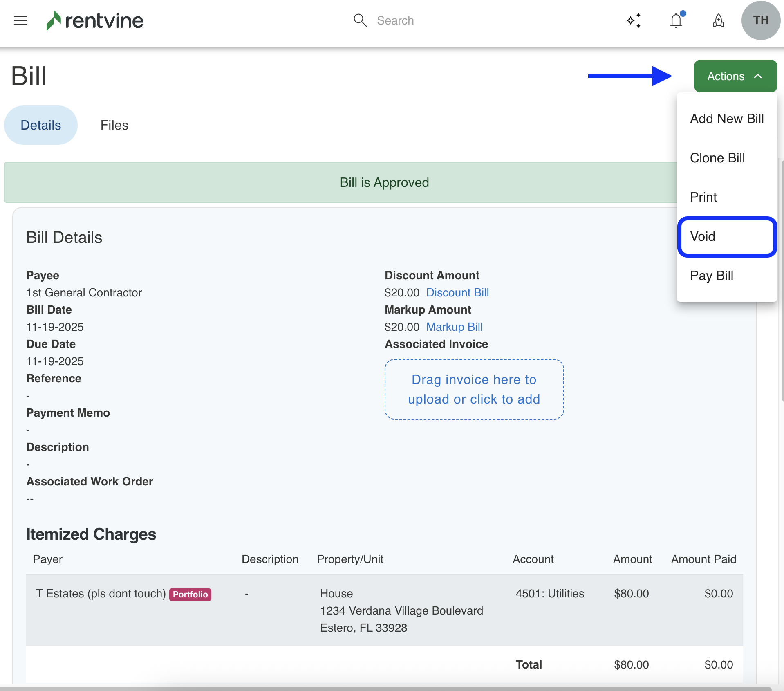Open the hamburger navigation menu
Screen dimensions: 784x691
pyautogui.click(x=20, y=20)
